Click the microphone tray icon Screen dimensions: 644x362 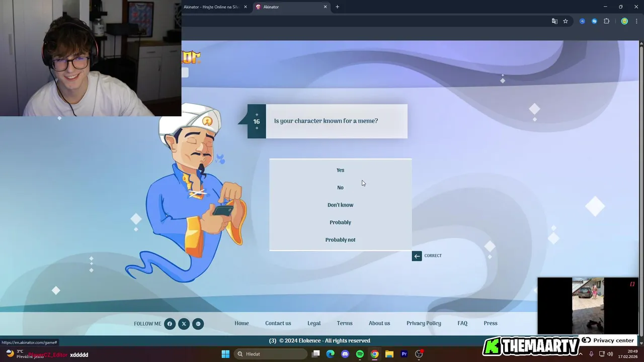click(591, 354)
